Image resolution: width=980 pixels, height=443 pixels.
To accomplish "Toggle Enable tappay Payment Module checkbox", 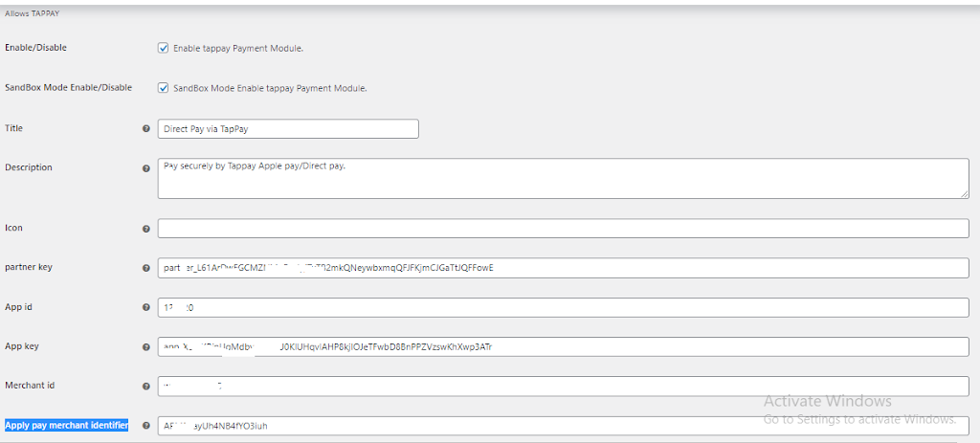I will coord(163,48).
